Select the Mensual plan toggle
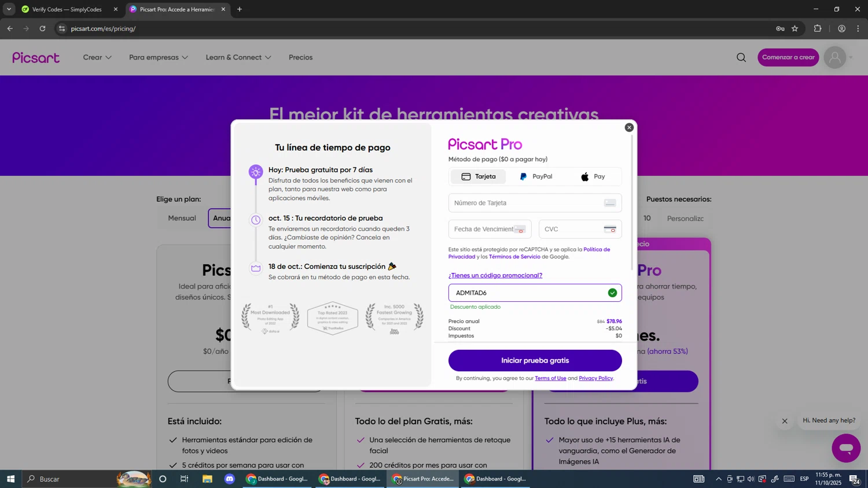Screen dimensions: 868x488 [x=182, y=218]
